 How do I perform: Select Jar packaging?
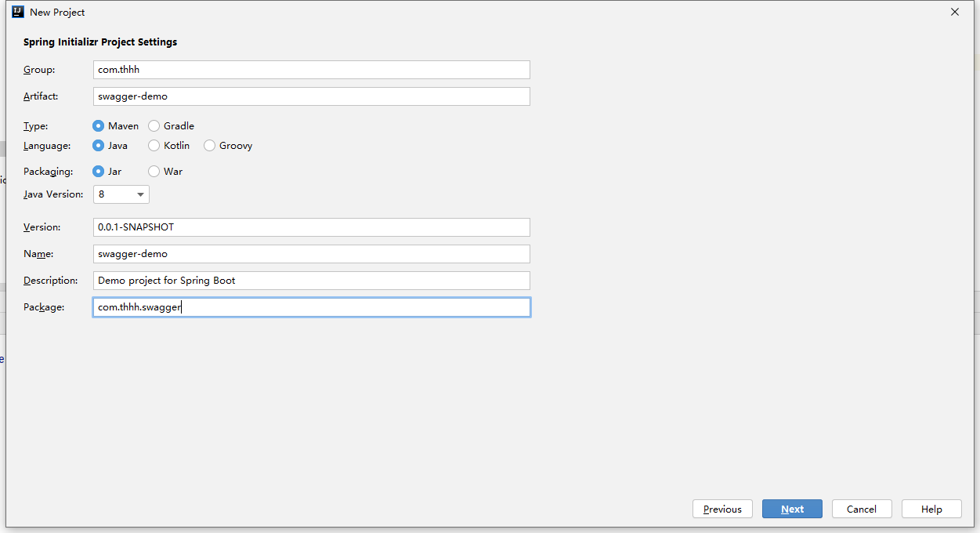tap(107, 171)
